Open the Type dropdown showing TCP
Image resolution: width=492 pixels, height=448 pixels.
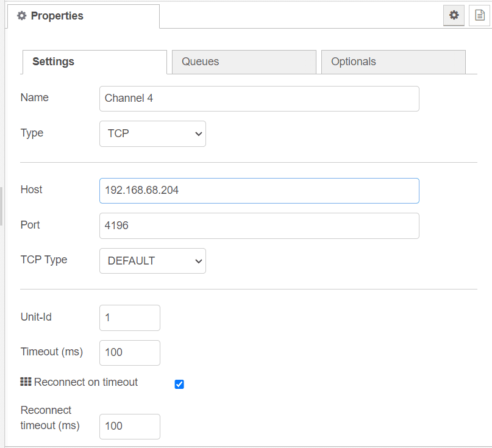pyautogui.click(x=152, y=133)
